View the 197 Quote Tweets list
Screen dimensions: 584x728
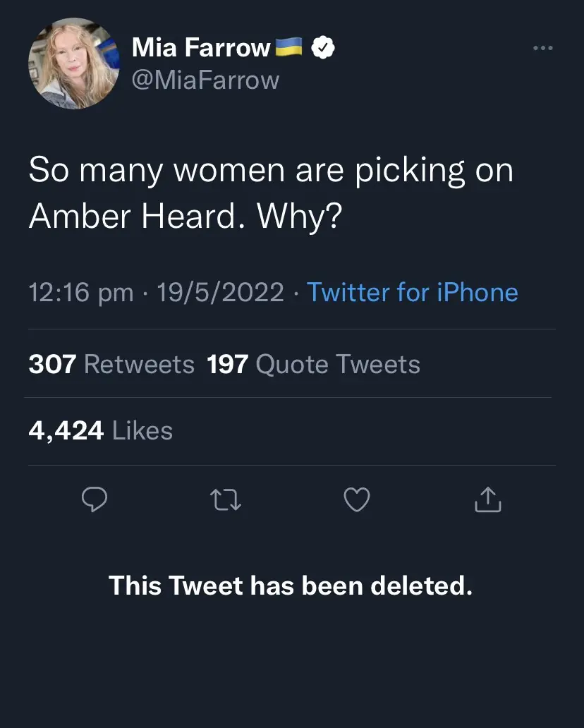[x=314, y=364]
